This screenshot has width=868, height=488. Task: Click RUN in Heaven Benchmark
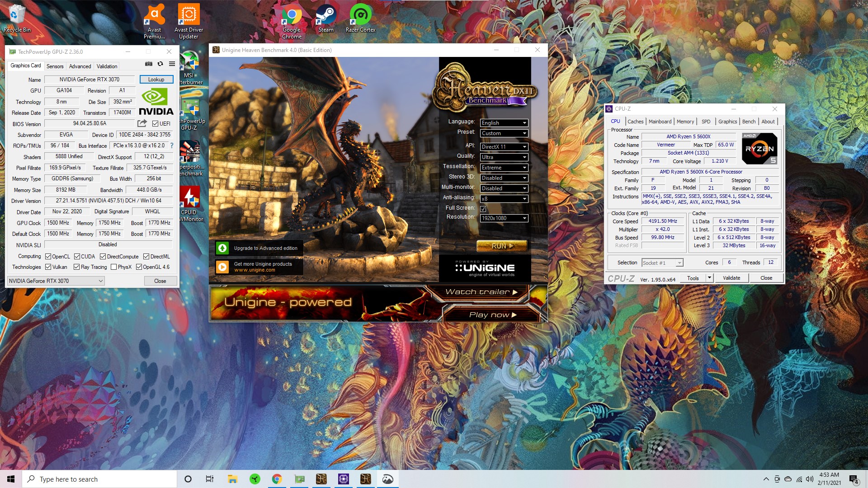coord(502,246)
